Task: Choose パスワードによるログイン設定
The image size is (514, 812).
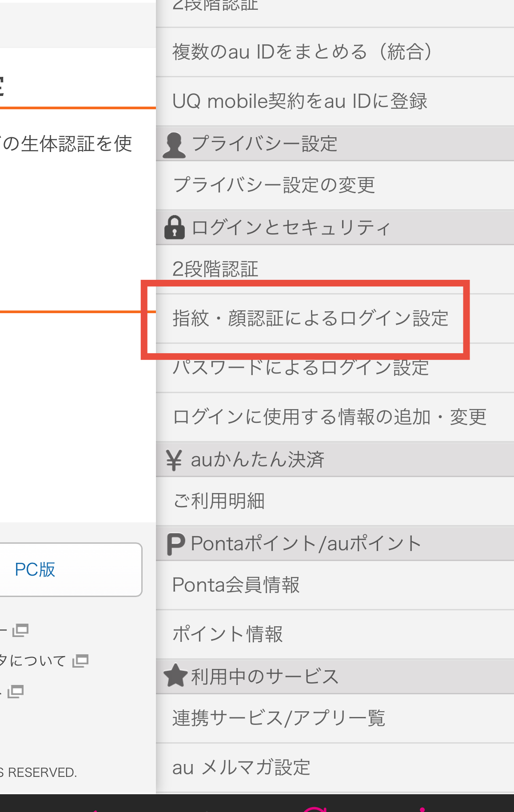Action: (x=300, y=368)
